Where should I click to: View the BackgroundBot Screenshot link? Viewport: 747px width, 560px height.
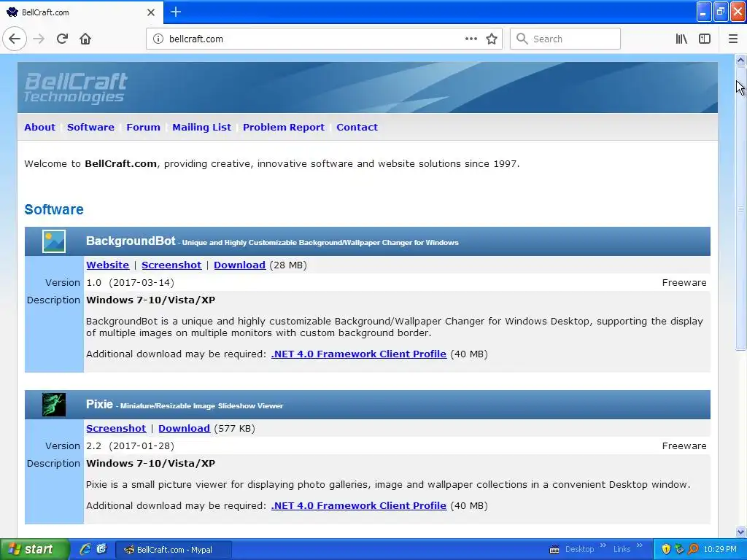point(171,265)
